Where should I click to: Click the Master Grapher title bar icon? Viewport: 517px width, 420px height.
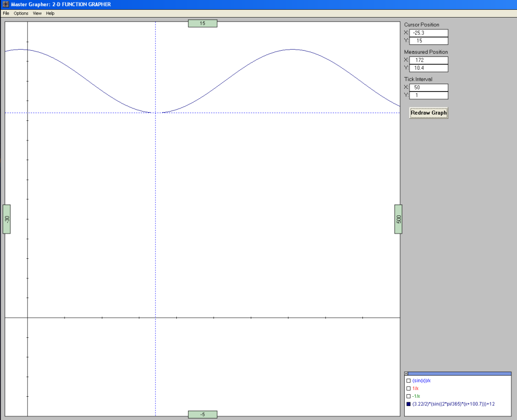6,4
